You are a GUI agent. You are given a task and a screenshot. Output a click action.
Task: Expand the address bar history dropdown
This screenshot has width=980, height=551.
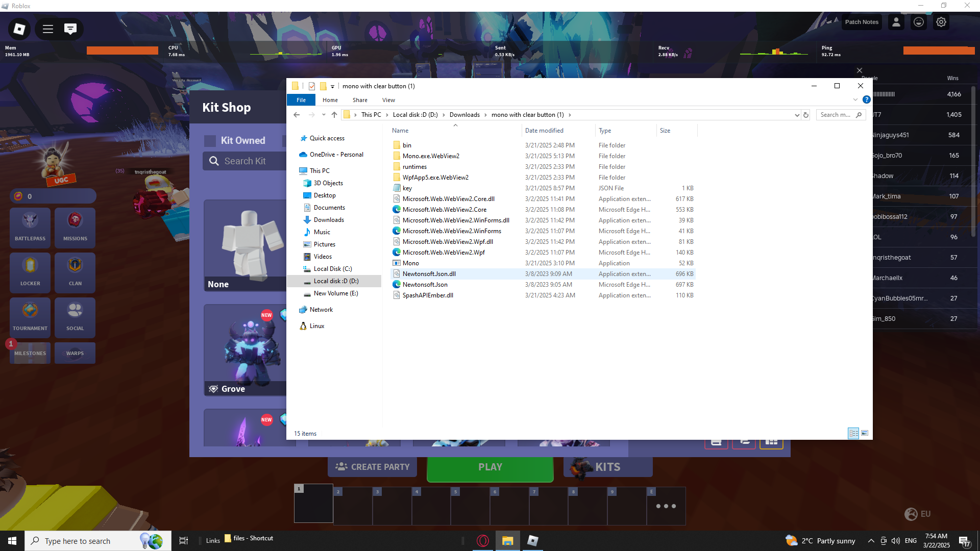coord(797,115)
